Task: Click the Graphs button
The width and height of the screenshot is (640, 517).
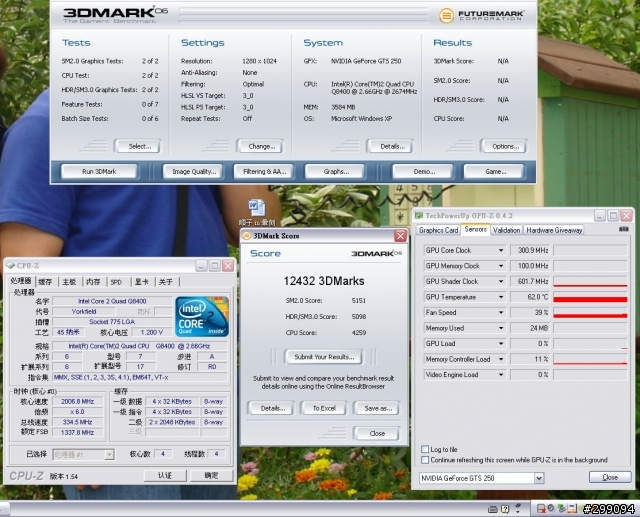Action: click(x=336, y=172)
